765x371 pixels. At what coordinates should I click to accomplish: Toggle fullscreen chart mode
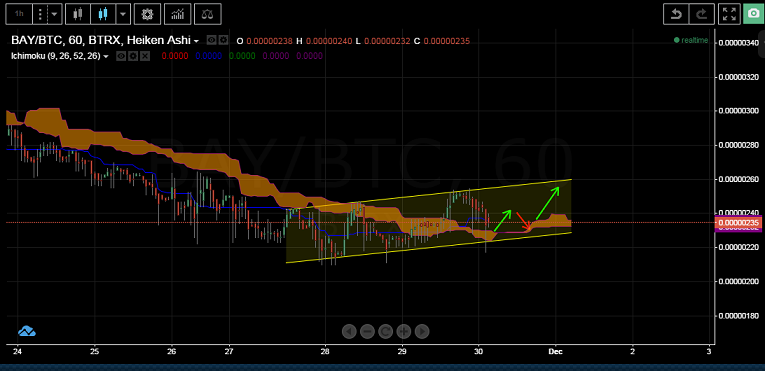tap(729, 14)
